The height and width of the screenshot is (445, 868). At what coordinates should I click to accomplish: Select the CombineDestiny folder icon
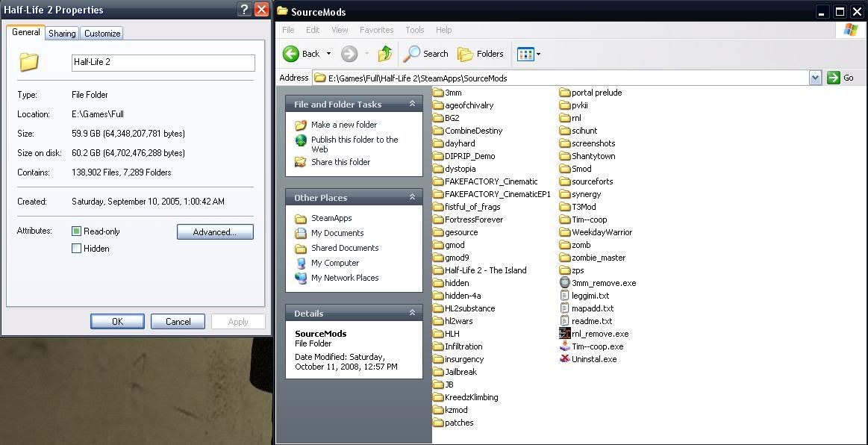tap(438, 131)
